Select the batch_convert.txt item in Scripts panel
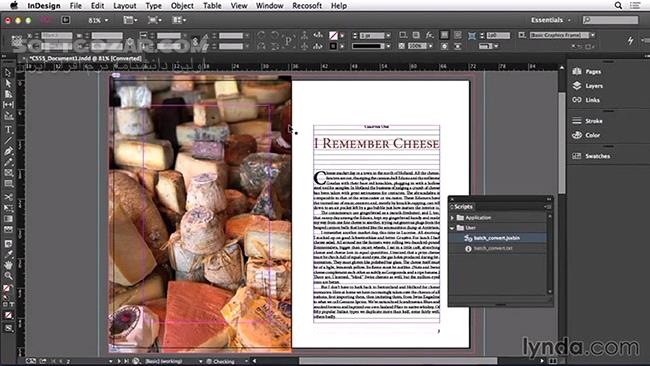The image size is (650, 366). point(497,248)
